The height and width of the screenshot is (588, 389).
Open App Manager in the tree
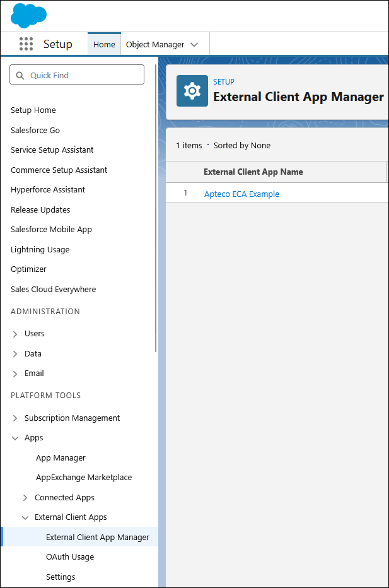click(x=61, y=458)
